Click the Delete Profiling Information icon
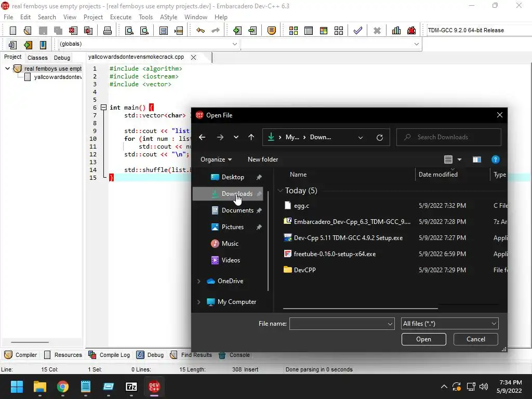The height and width of the screenshot is (399, 532). coord(411,31)
